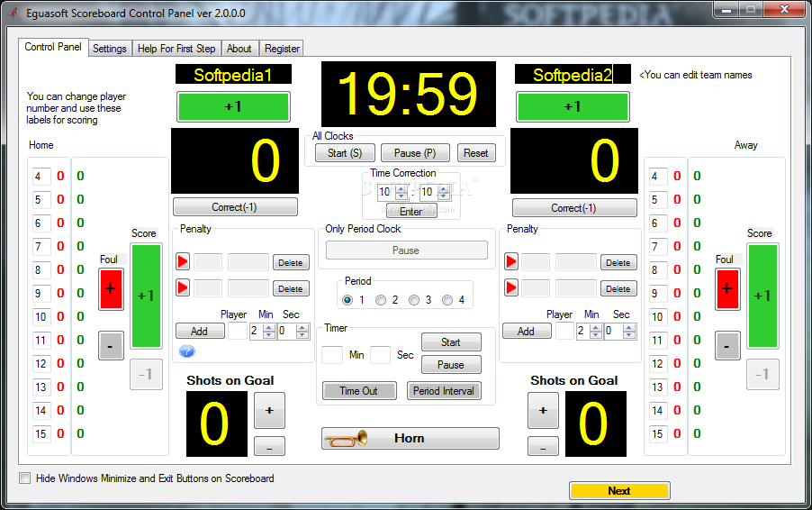This screenshot has height=510, width=812.
Task: Click the blue help icon under Home penalty
Action: (x=187, y=352)
